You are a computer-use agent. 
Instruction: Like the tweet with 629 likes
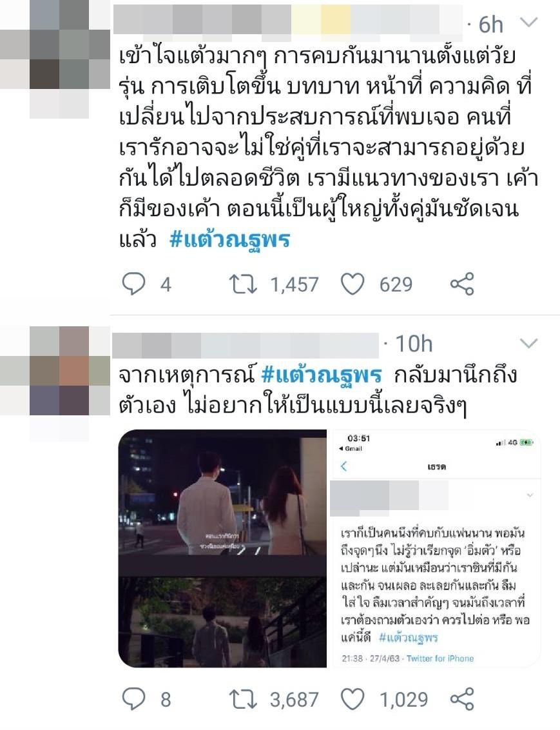click(x=352, y=284)
